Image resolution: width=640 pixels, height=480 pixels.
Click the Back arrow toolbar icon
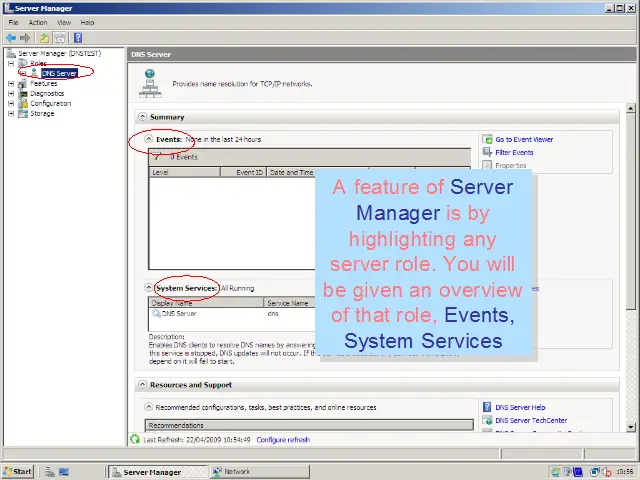(x=11, y=38)
